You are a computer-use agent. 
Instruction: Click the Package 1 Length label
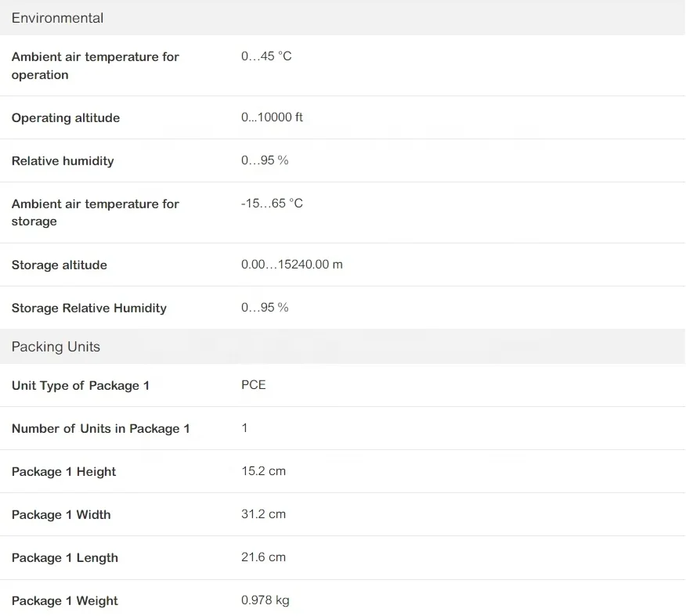tap(65, 557)
